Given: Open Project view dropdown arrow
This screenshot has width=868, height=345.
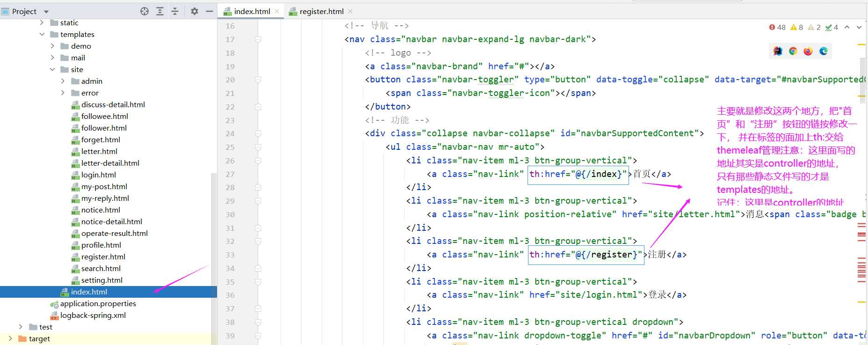Looking at the screenshot, I should tap(46, 12).
